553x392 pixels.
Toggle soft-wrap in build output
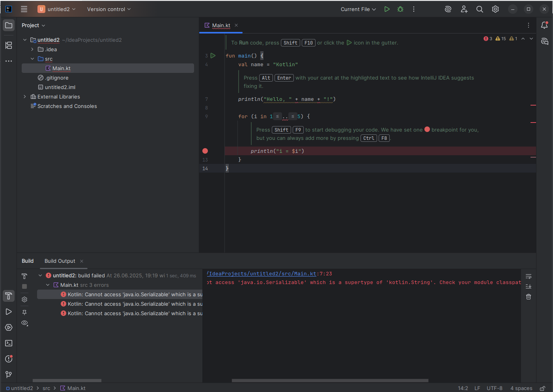pyautogui.click(x=529, y=276)
